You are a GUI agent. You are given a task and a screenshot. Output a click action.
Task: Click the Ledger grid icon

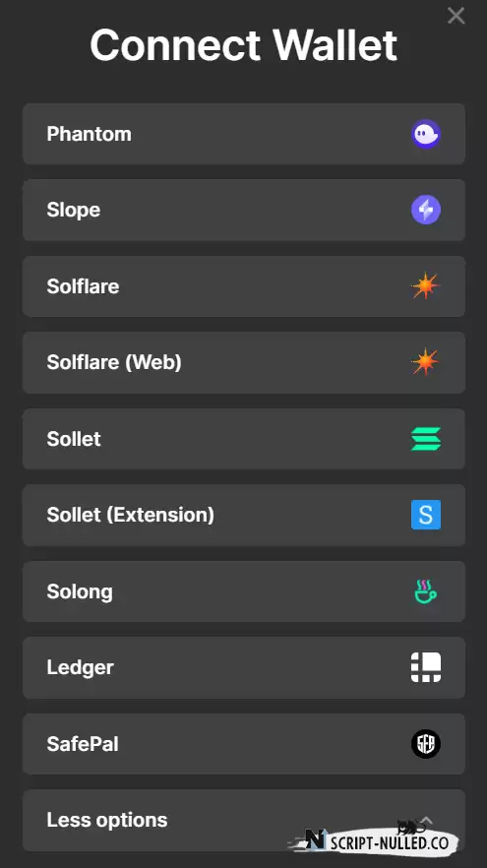coord(426,667)
